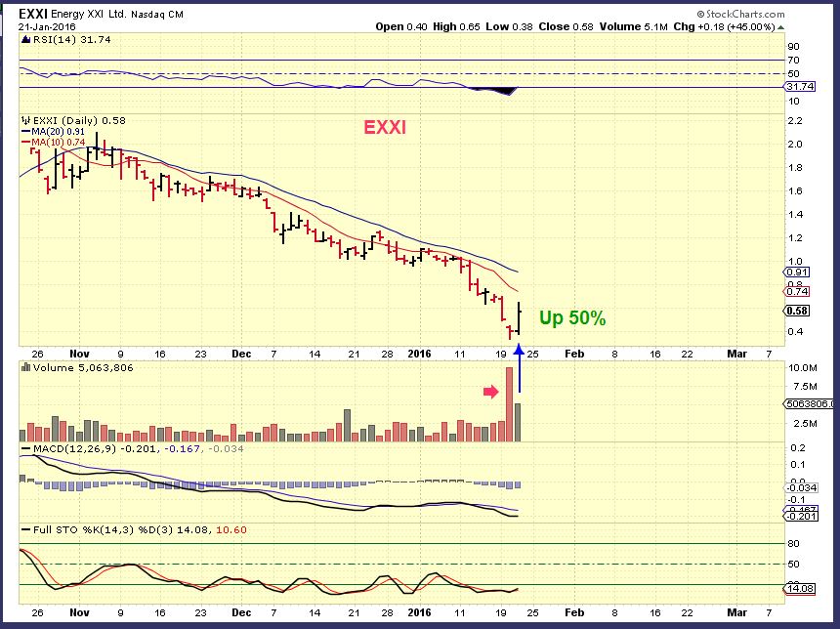
Task: Open the StockCharts.com copyright link
Action: [741, 14]
